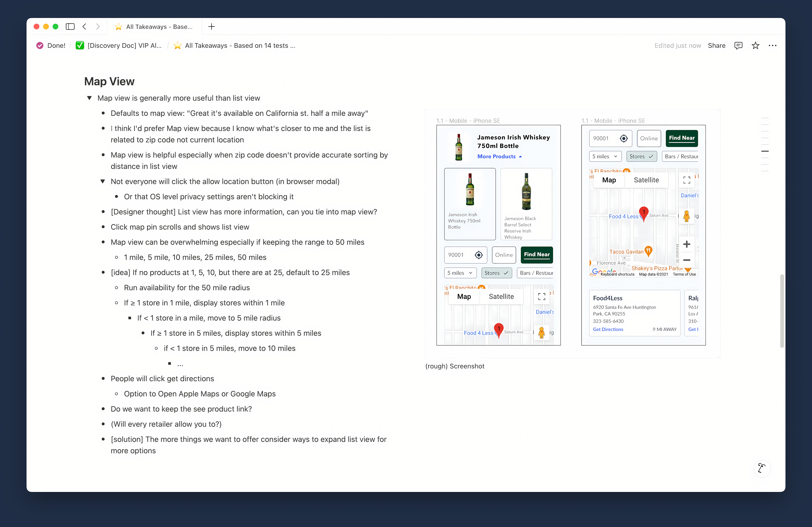Enable the Stores checkmark chip in left mockup
The image size is (812, 527).
(x=496, y=273)
